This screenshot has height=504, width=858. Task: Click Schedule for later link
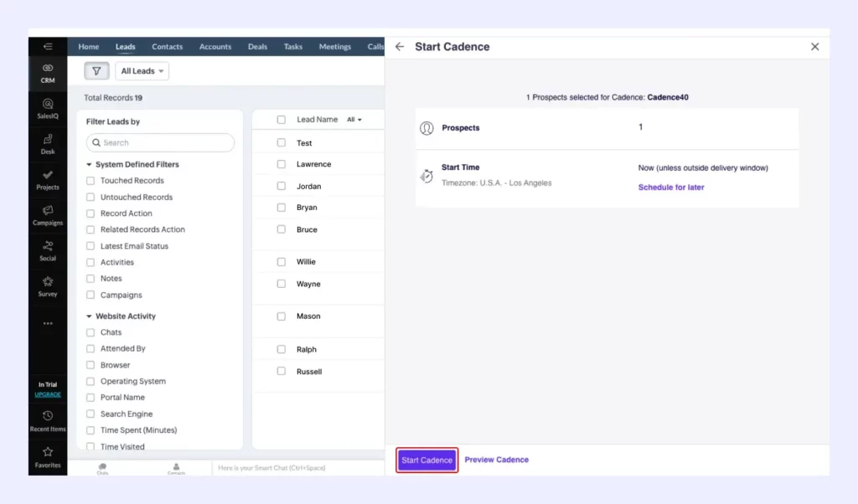[x=671, y=187]
